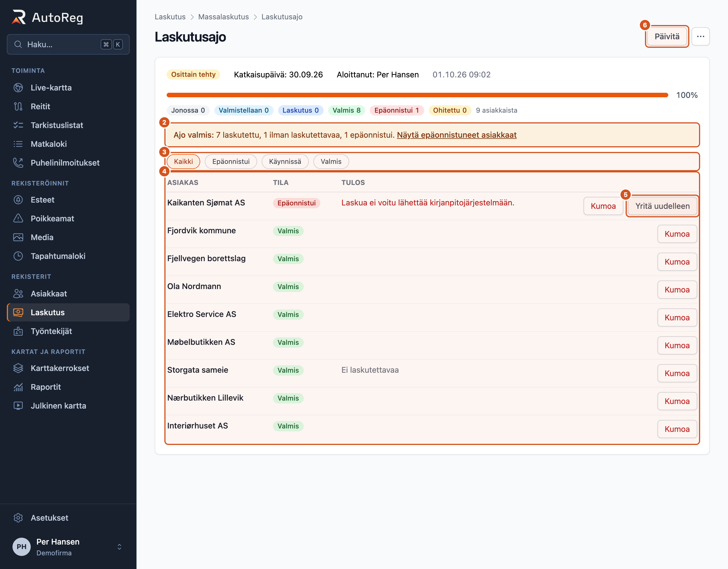Click the AutoReg logo icon

[19, 17]
